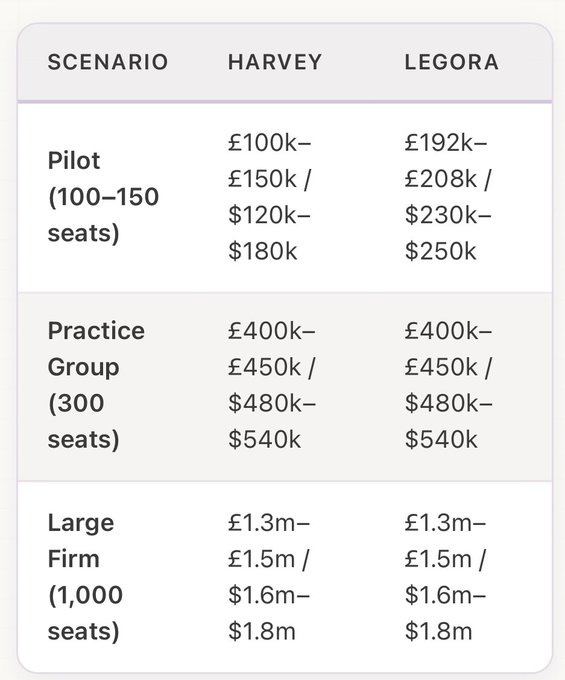Click the $1.8m value under Legora

[438, 631]
